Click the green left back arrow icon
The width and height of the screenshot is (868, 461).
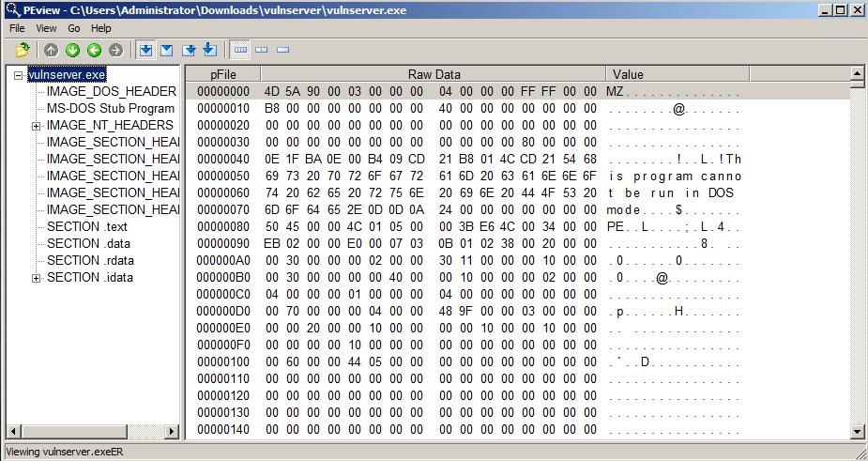(x=94, y=51)
